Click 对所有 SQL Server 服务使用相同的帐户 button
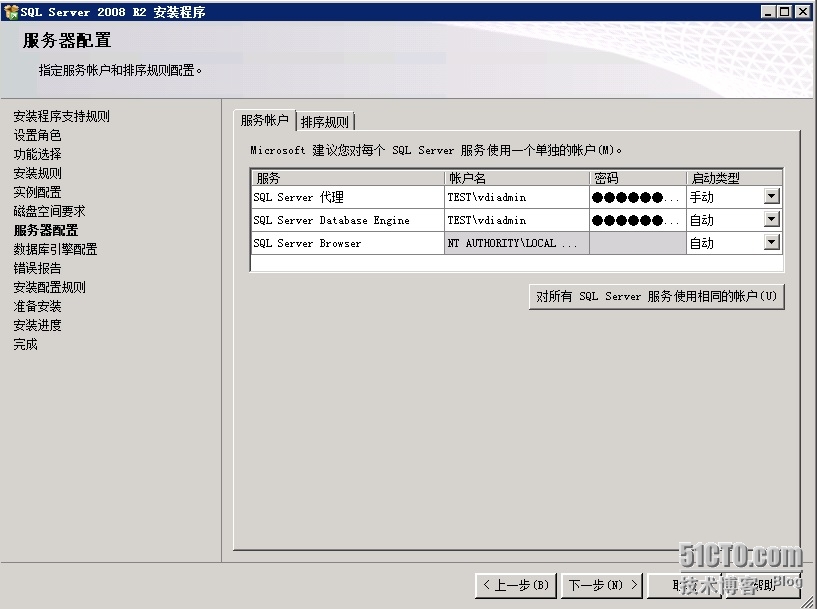Viewport: 817px width, 609px height. 657,296
